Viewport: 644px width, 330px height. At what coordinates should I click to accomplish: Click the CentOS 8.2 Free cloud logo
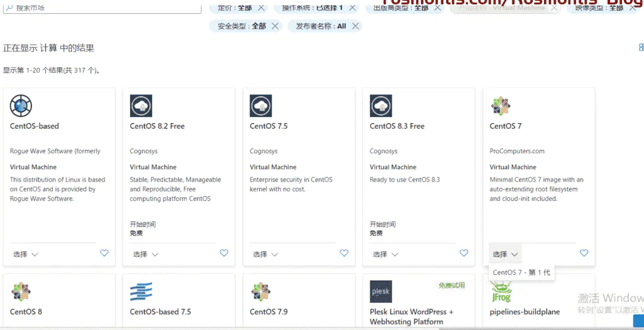click(141, 106)
